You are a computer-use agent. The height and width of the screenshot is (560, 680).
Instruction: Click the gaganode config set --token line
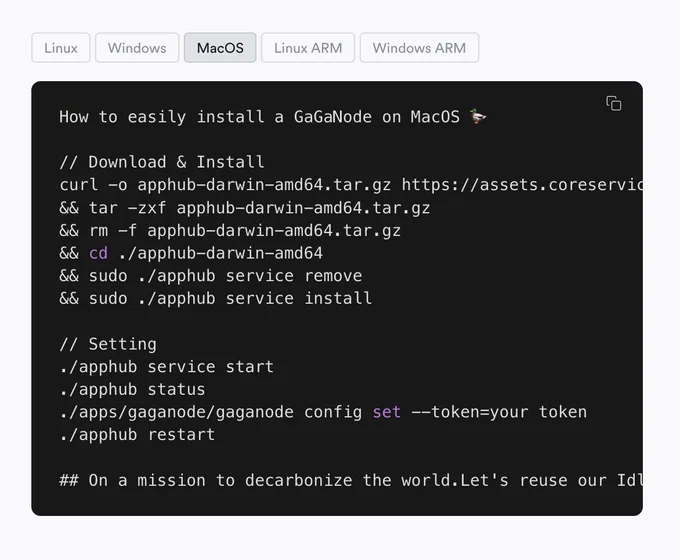323,412
